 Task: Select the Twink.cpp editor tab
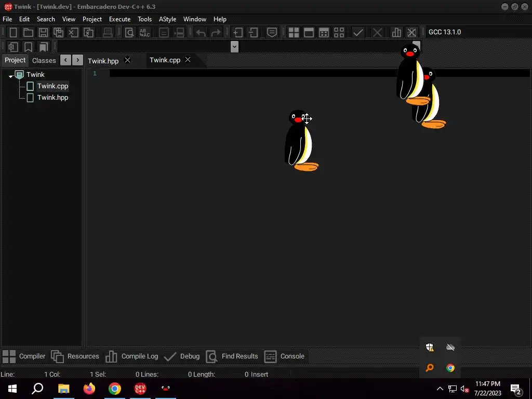pyautogui.click(x=165, y=60)
